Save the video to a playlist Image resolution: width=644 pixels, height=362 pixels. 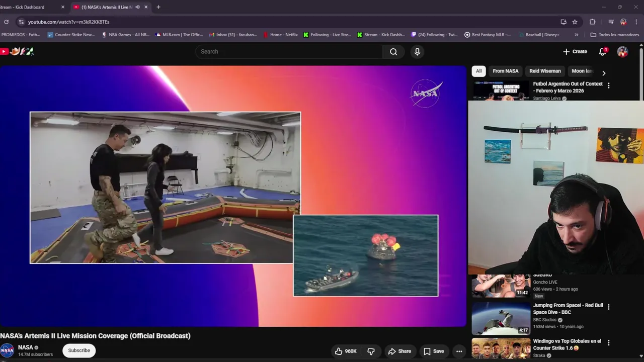pos(433,351)
